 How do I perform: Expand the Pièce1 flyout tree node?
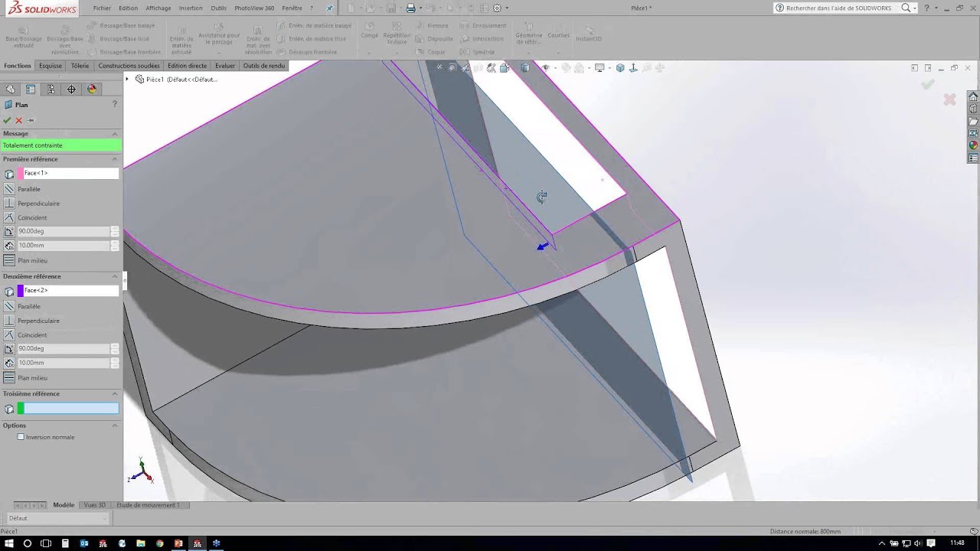tap(128, 79)
